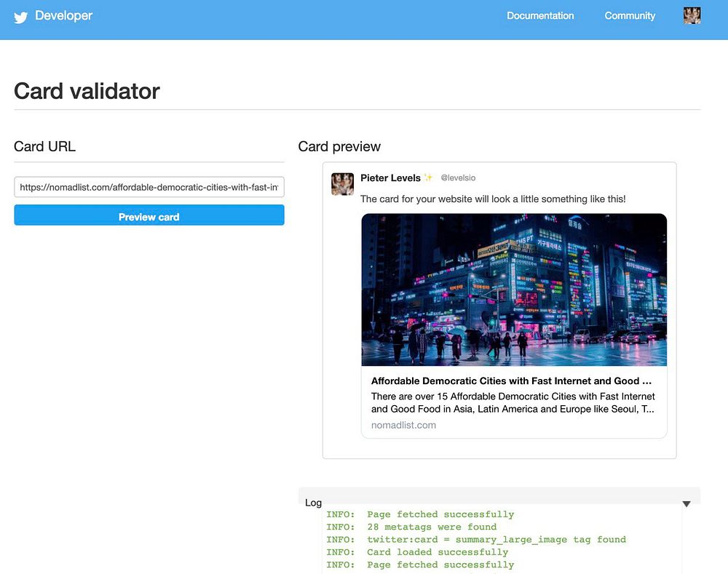Click Pieter Levels avatar in card preview
The image size is (728, 574).
(343, 184)
